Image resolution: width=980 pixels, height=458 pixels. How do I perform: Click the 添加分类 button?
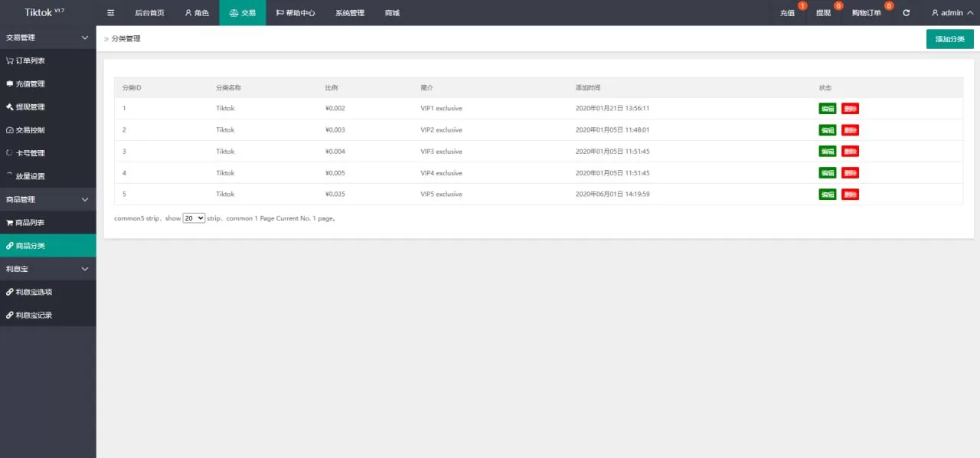949,39
